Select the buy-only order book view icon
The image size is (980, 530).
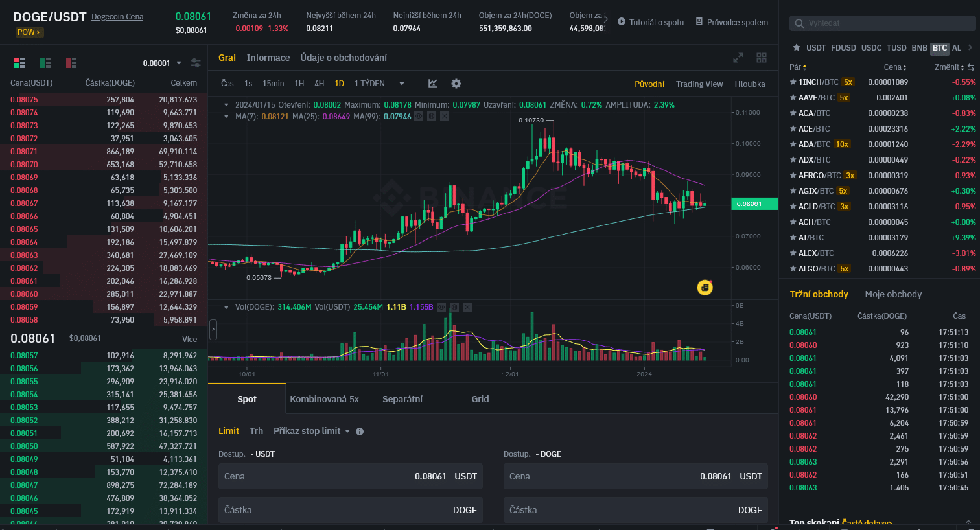[44, 63]
